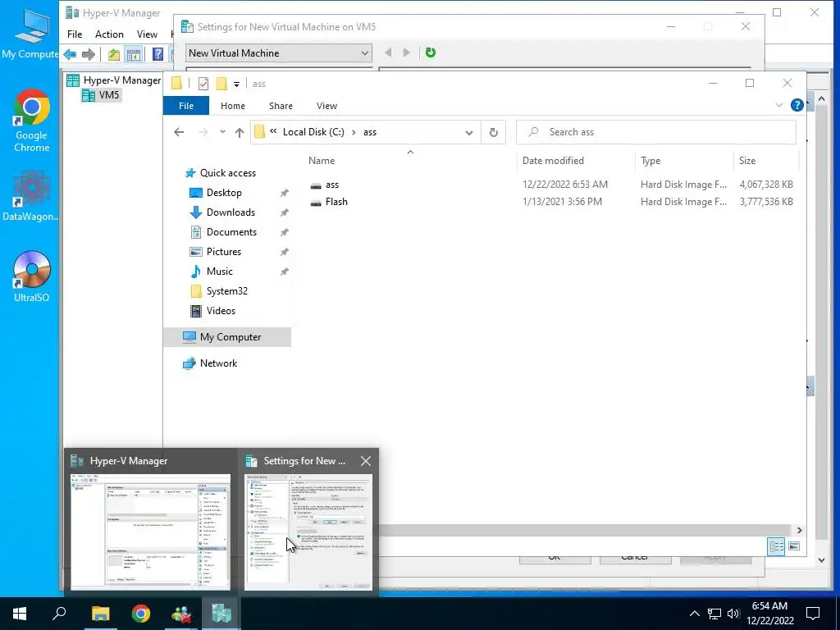Click the Settings for New taskbar preview thumbnail
This screenshot has height=630, width=840.
pos(308,532)
